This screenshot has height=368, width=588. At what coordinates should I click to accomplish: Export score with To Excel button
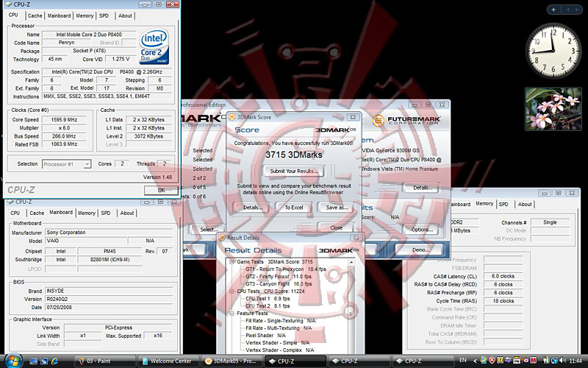click(293, 208)
